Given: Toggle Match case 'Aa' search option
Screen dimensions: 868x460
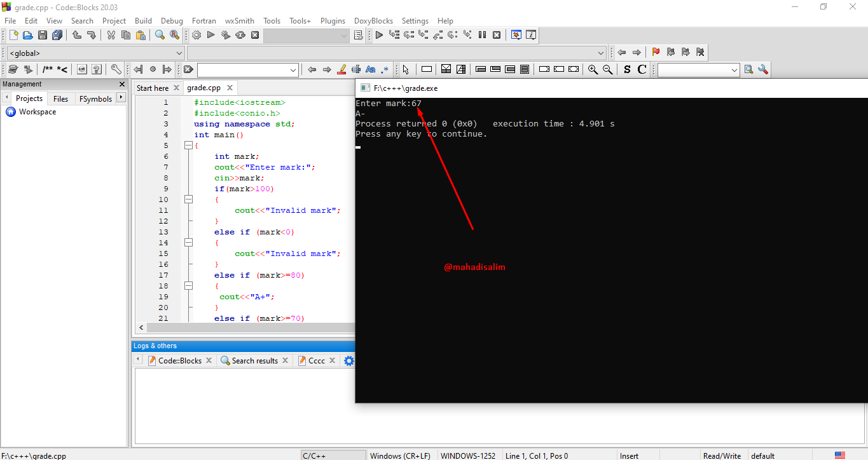Looking at the screenshot, I should [370, 70].
